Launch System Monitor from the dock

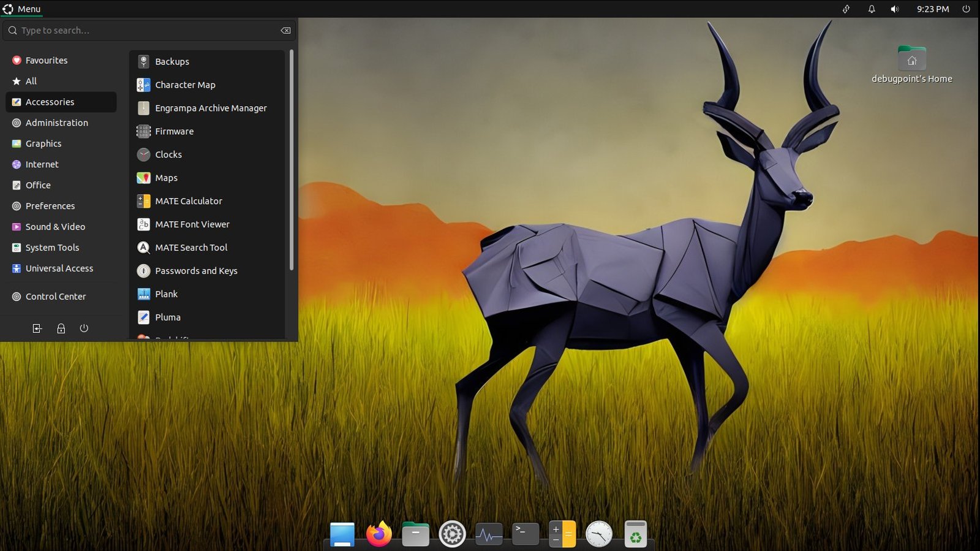(489, 534)
